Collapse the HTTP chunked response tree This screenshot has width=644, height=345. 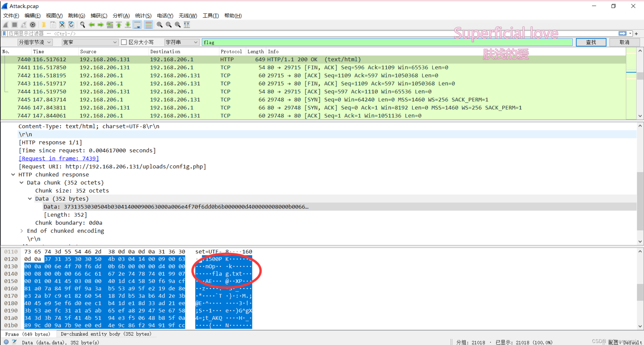click(13, 174)
